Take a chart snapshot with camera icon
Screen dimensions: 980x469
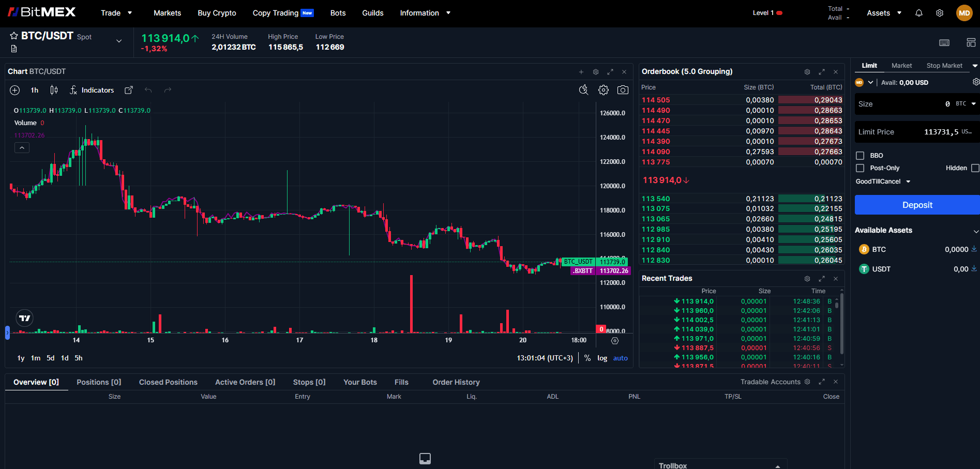[x=623, y=90]
